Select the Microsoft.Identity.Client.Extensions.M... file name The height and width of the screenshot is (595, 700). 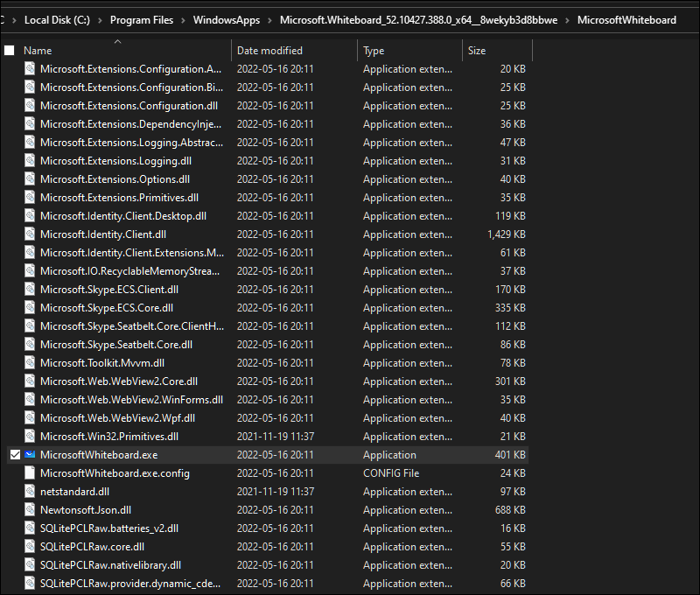coord(132,253)
